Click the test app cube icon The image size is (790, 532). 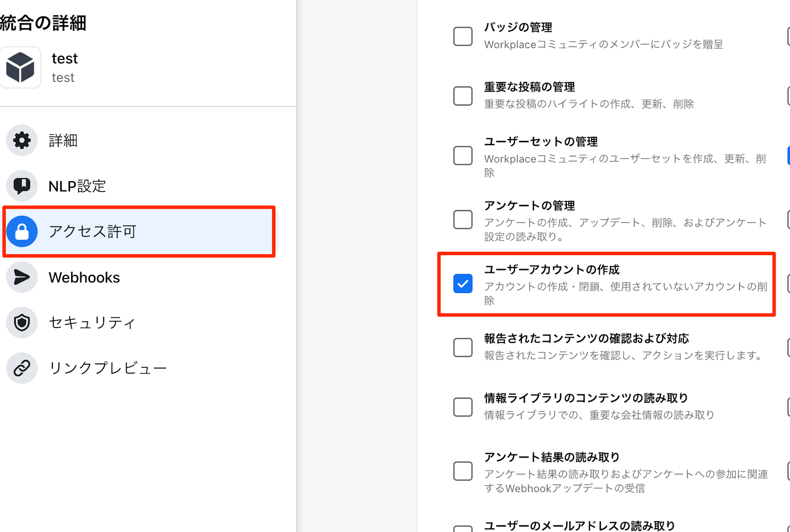point(20,68)
